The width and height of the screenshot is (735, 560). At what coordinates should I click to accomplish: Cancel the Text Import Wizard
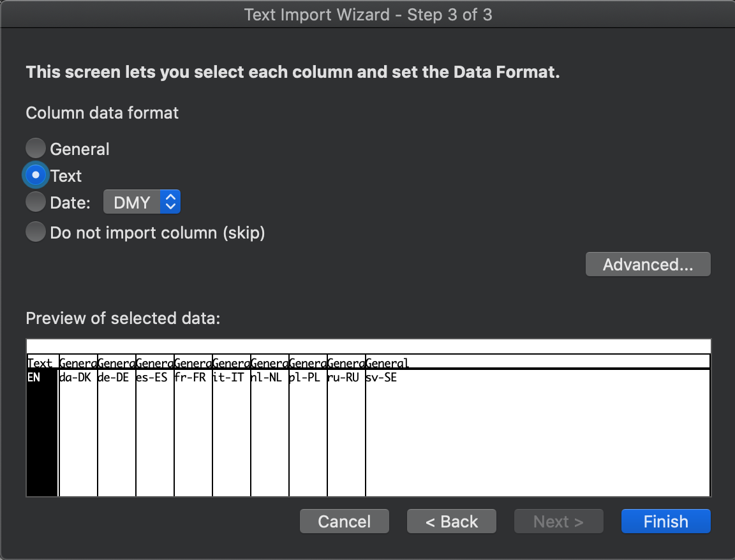(x=345, y=521)
